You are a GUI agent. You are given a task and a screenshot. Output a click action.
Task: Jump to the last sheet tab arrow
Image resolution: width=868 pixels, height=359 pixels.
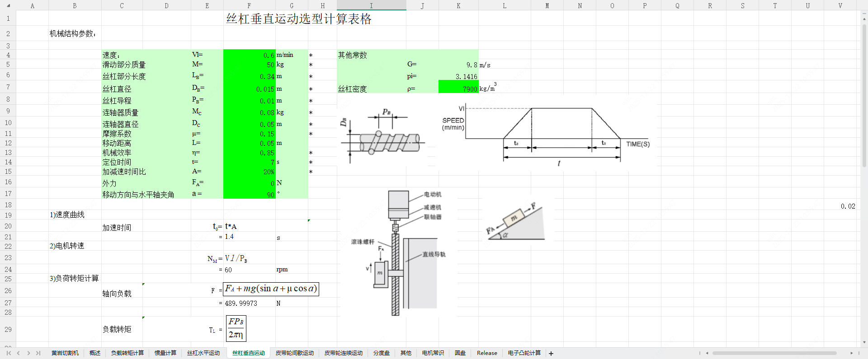38,353
